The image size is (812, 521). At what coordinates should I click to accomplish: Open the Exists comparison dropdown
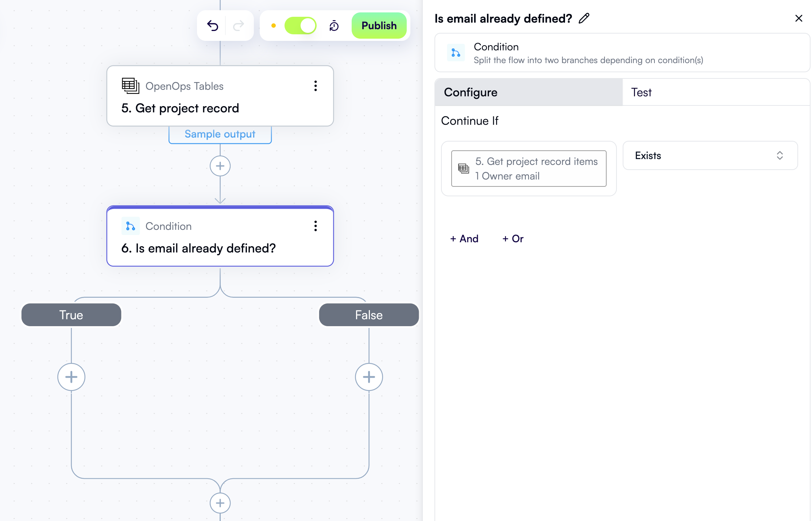pos(709,156)
